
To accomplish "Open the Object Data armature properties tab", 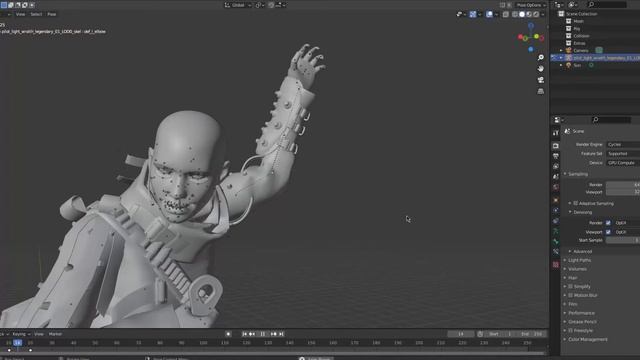I will [556, 231].
